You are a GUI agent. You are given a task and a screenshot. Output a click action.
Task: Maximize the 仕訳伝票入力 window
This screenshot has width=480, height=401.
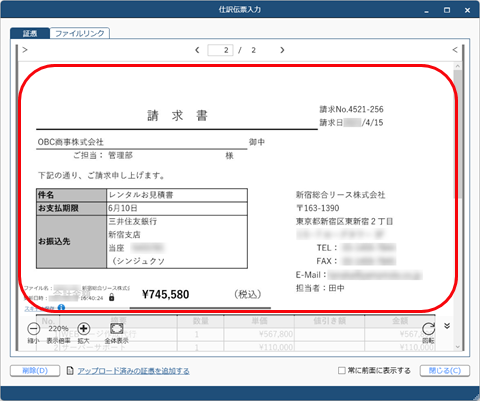pyautogui.click(x=447, y=10)
